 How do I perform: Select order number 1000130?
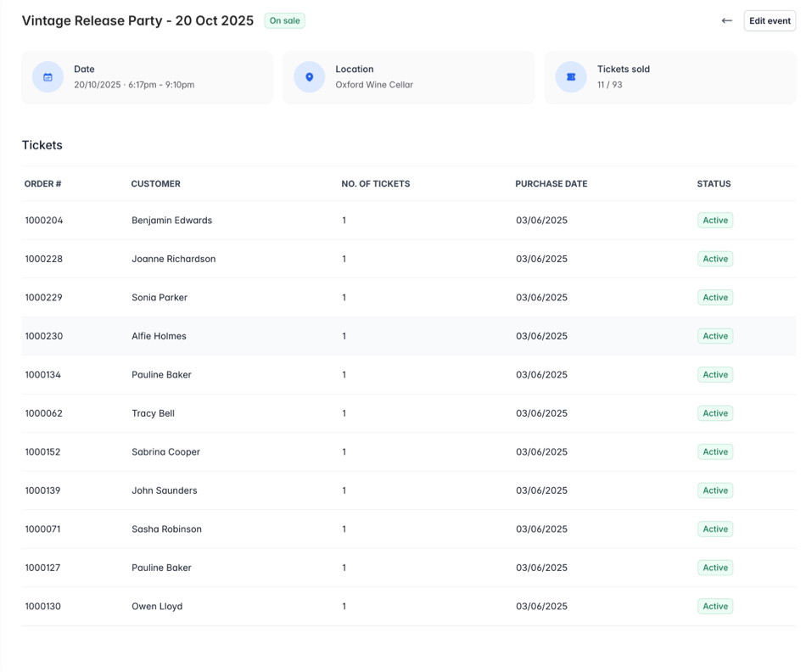[43, 606]
